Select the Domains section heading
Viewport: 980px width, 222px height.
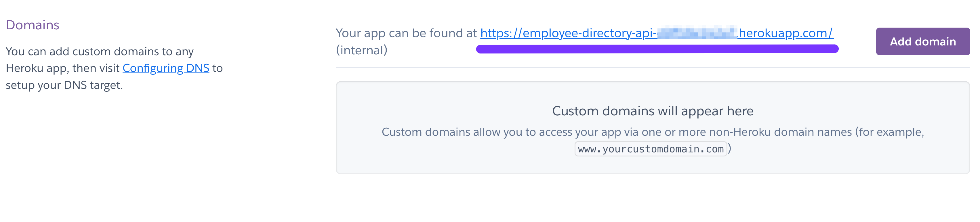[32, 24]
